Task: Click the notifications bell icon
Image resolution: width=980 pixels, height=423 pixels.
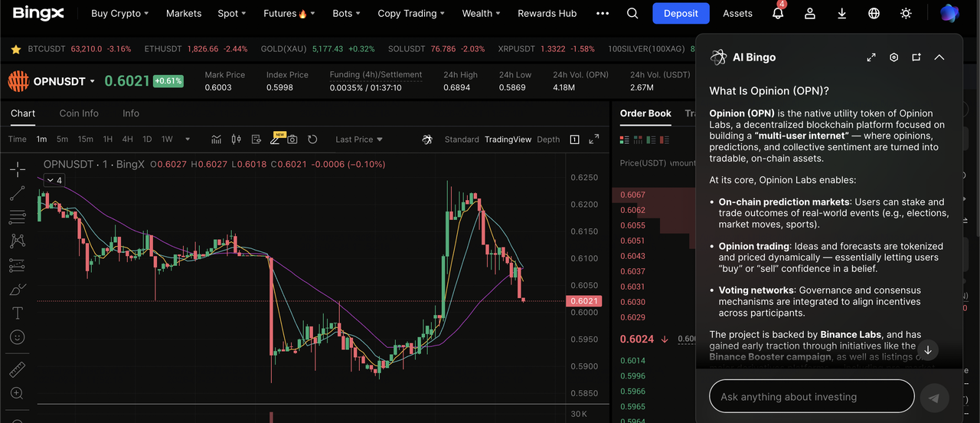Action: (778, 14)
